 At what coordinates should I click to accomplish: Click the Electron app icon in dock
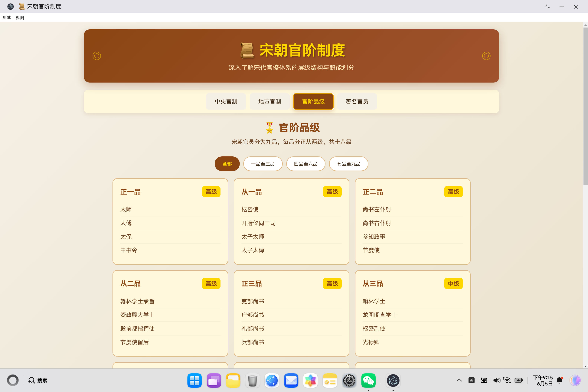click(x=393, y=380)
